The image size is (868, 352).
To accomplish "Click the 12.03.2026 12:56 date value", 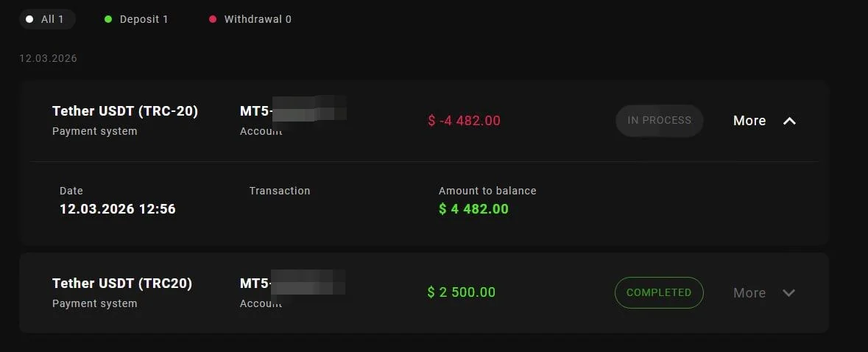I will pos(118,209).
